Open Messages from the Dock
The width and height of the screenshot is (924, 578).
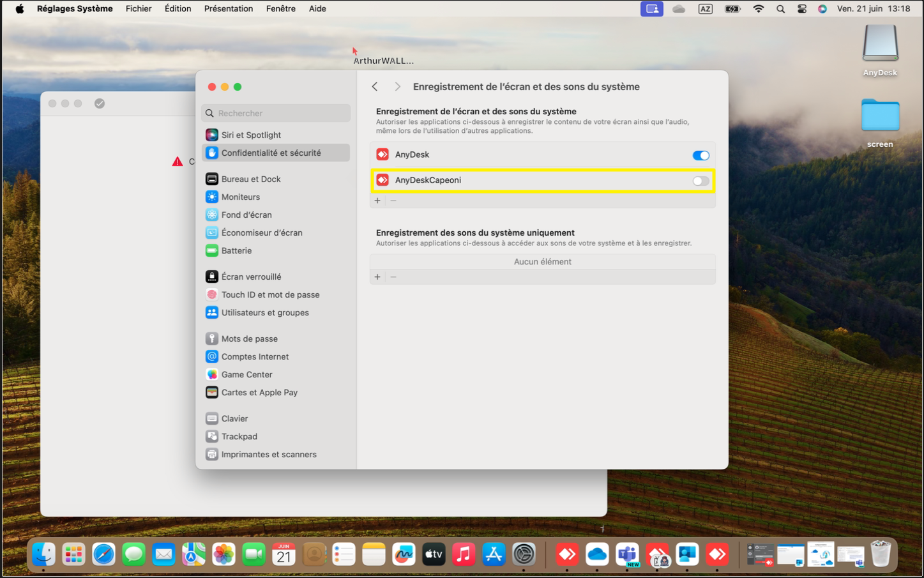coord(133,554)
